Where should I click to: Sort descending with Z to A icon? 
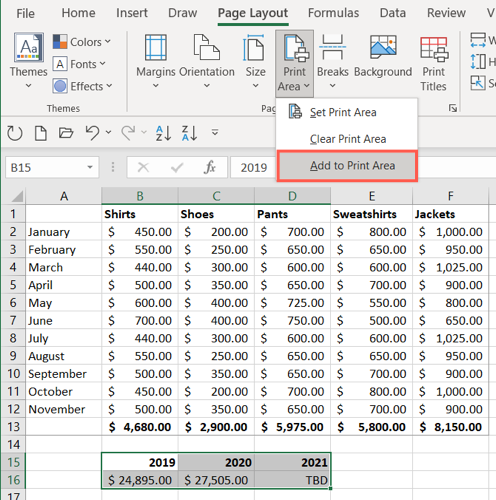click(x=189, y=133)
